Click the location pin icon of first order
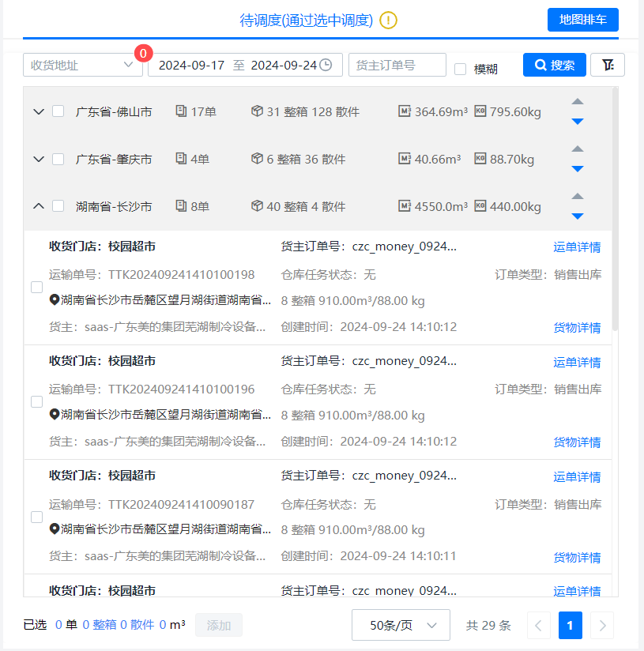644x651 pixels. [55, 300]
